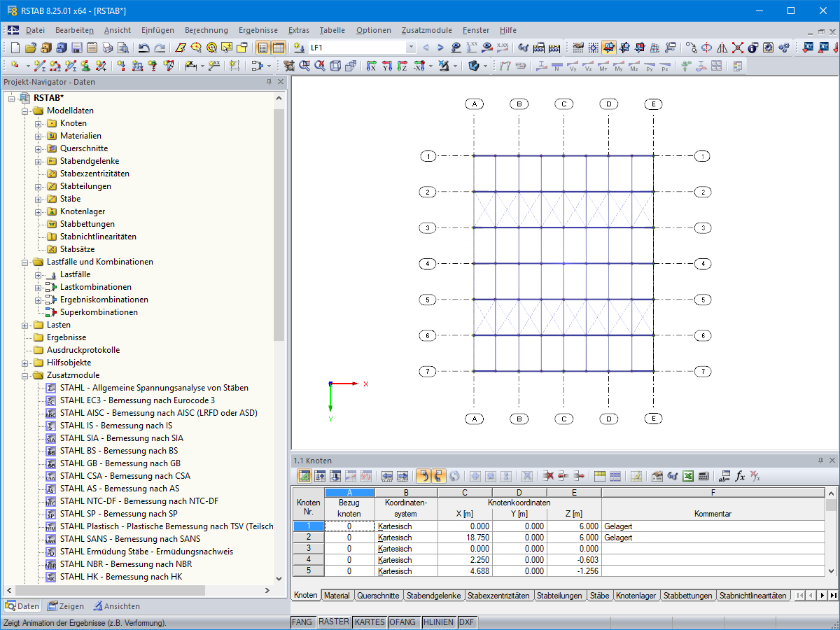Screen dimensions: 840x630
Task: Click the Redo arrow icon
Action: point(160,48)
